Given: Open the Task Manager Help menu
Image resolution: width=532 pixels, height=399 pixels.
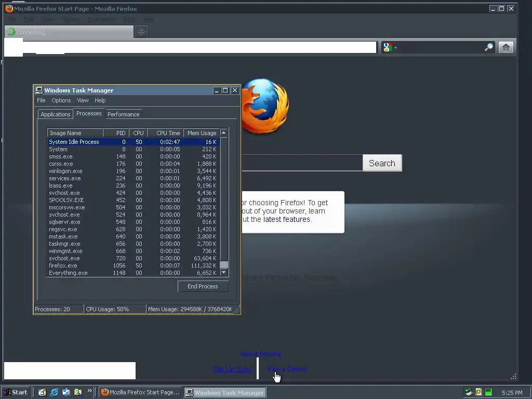Looking at the screenshot, I should [x=100, y=100].
